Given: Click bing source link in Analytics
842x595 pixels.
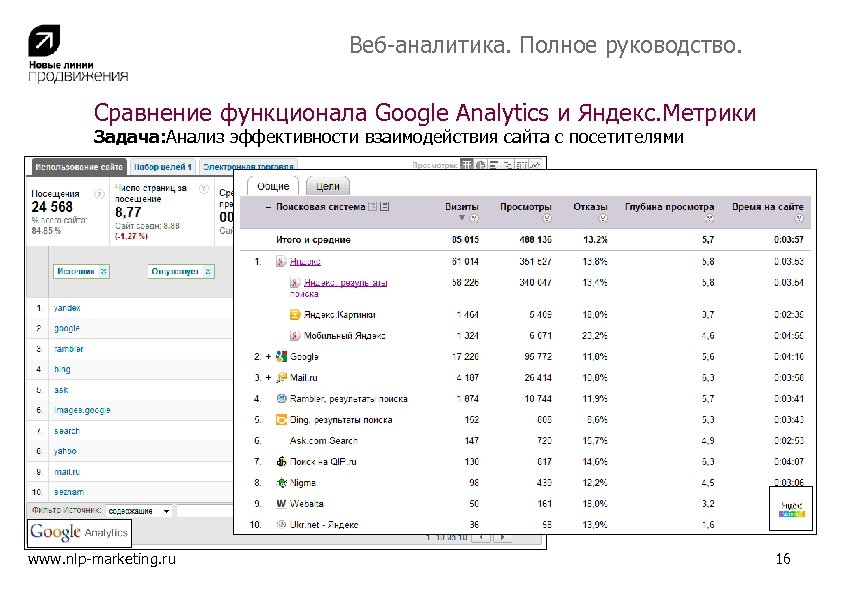Looking at the screenshot, I should (62, 369).
